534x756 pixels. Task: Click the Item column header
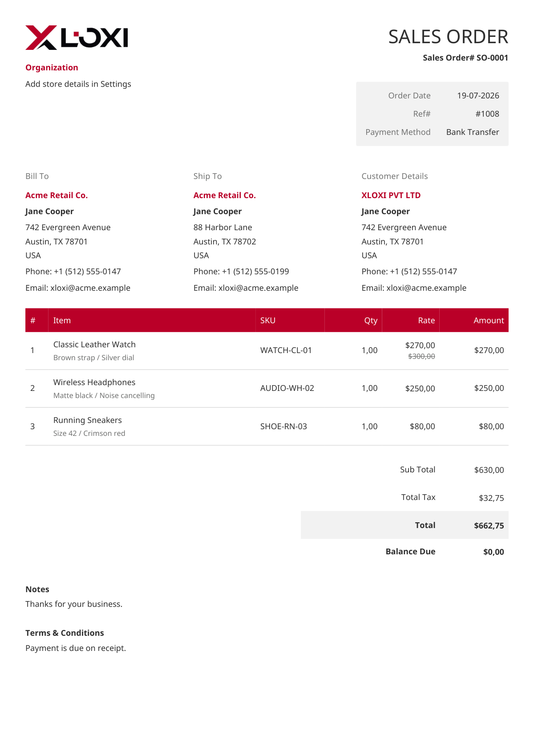click(x=62, y=321)
